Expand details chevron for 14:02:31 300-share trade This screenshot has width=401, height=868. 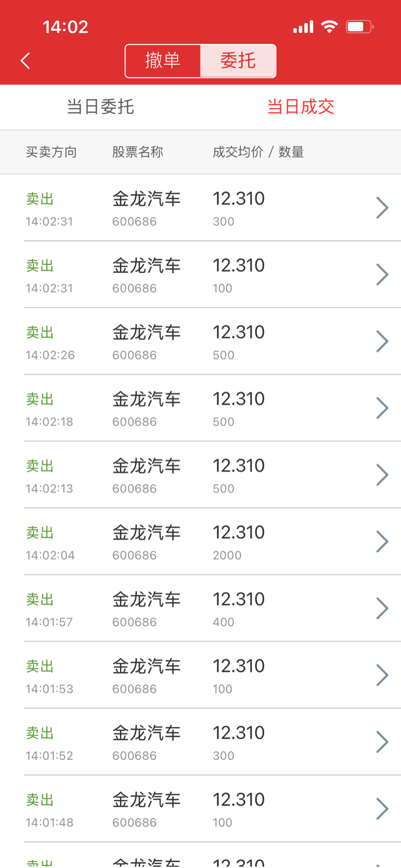pos(382,208)
